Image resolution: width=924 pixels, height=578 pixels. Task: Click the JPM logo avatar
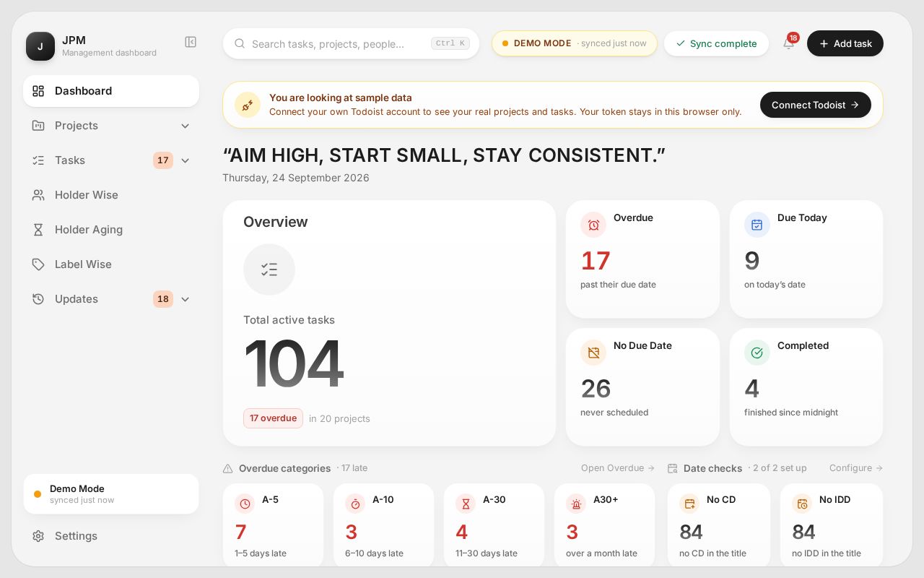coord(40,46)
